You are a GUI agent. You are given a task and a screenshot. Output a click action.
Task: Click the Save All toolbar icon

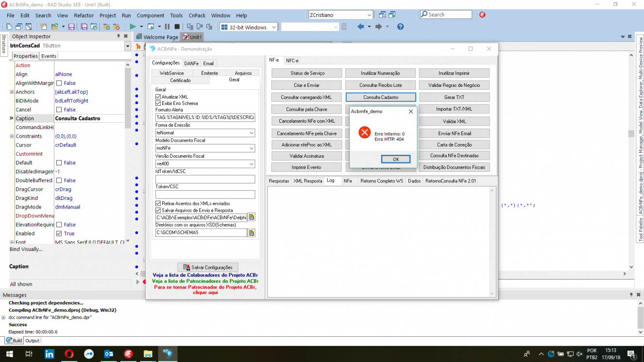84,27
